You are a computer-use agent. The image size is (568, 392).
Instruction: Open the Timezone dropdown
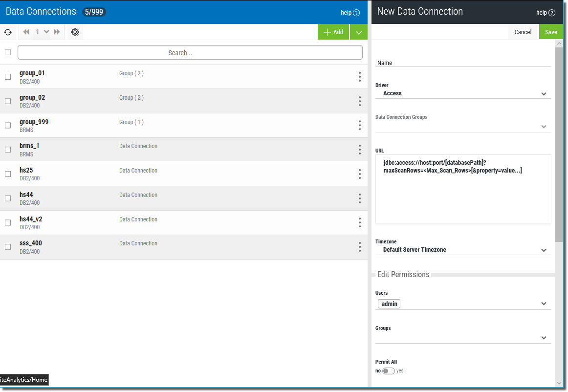point(463,250)
